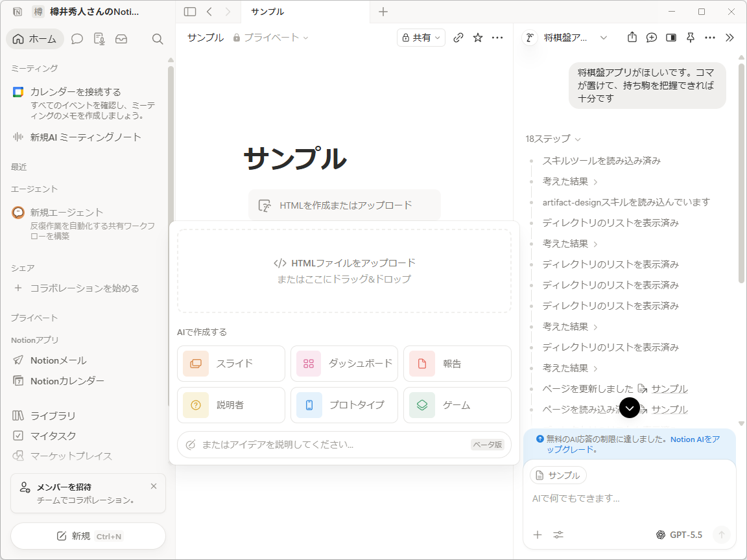This screenshot has height=560, width=747.
Task: Toggle the sidebar panel icon
Action: (190, 12)
